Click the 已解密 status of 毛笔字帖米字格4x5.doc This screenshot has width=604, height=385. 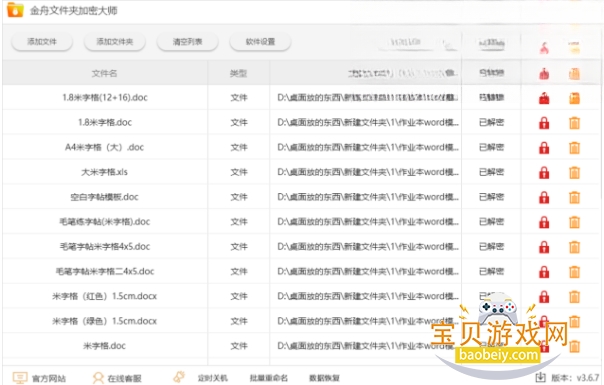coord(492,247)
